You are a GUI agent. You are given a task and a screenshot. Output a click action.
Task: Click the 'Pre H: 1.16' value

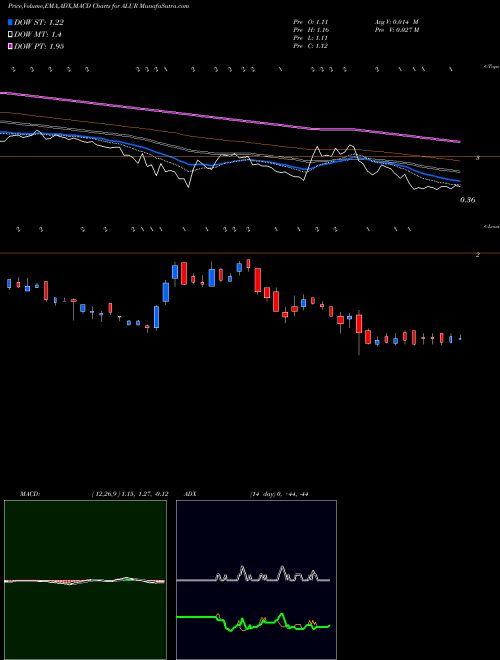(x=311, y=30)
